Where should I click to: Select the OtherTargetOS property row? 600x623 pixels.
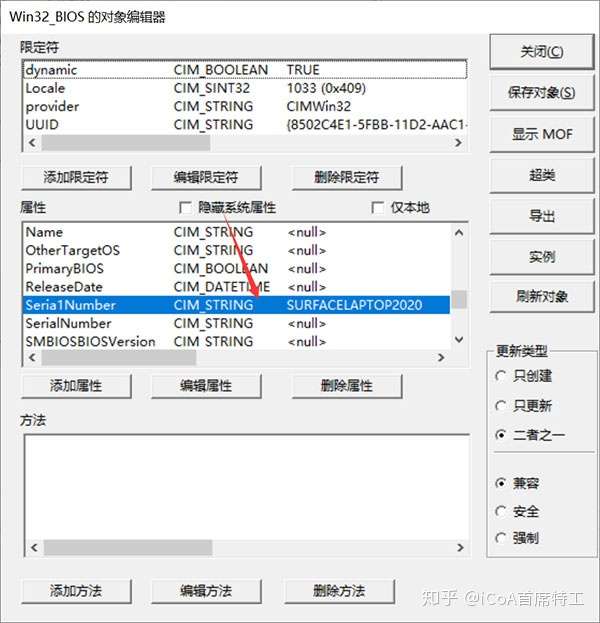(237, 250)
